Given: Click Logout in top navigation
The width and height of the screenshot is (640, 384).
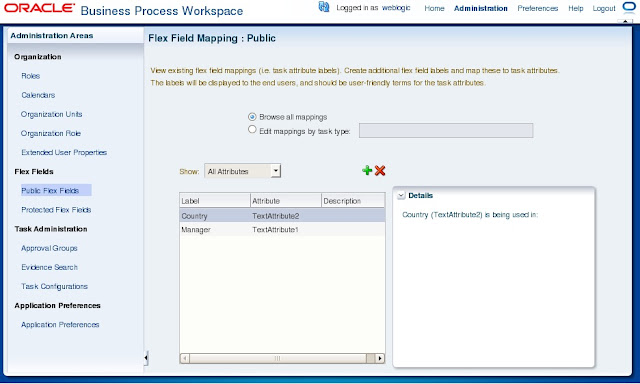Looking at the screenshot, I should pyautogui.click(x=604, y=8).
